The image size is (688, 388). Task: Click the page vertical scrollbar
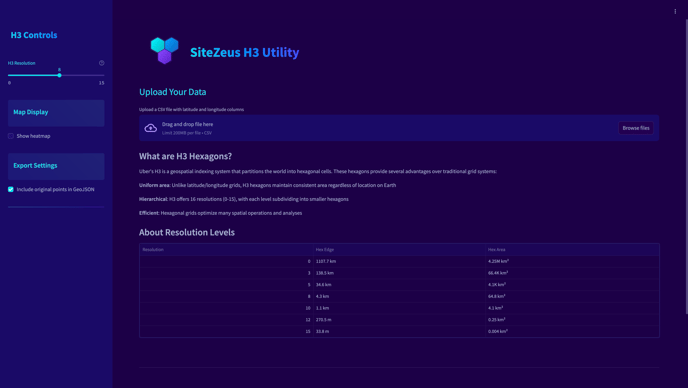(686, 167)
